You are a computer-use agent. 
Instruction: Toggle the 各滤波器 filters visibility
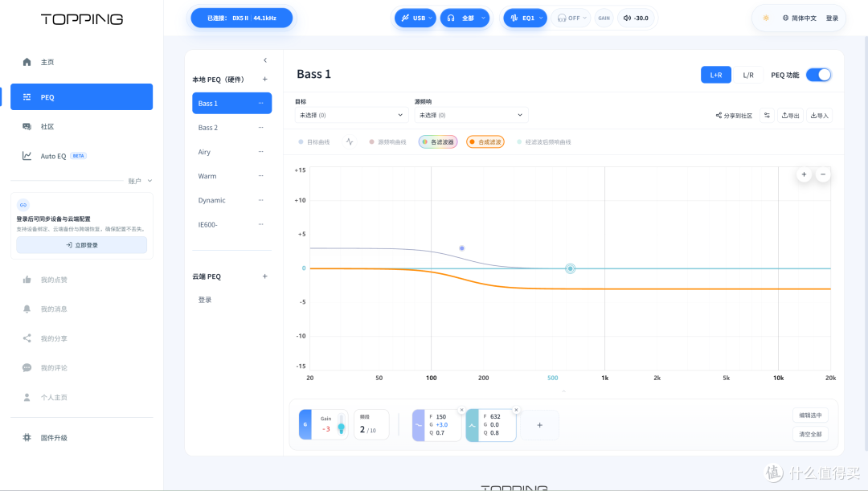click(438, 142)
